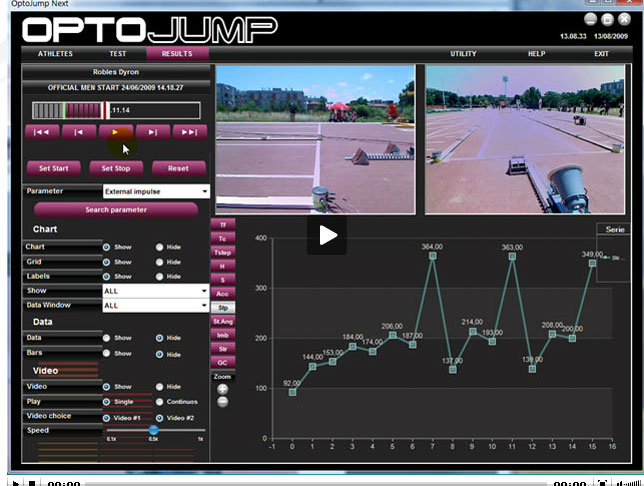The width and height of the screenshot is (644, 486).
Task: Click the Search parameter button
Action: pos(116,210)
